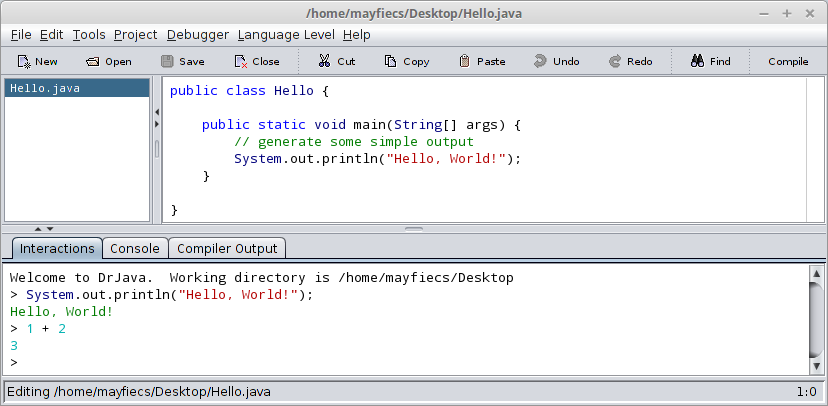Screen dimensions: 828x406
Task: Undo the last edit
Action: [x=556, y=62]
